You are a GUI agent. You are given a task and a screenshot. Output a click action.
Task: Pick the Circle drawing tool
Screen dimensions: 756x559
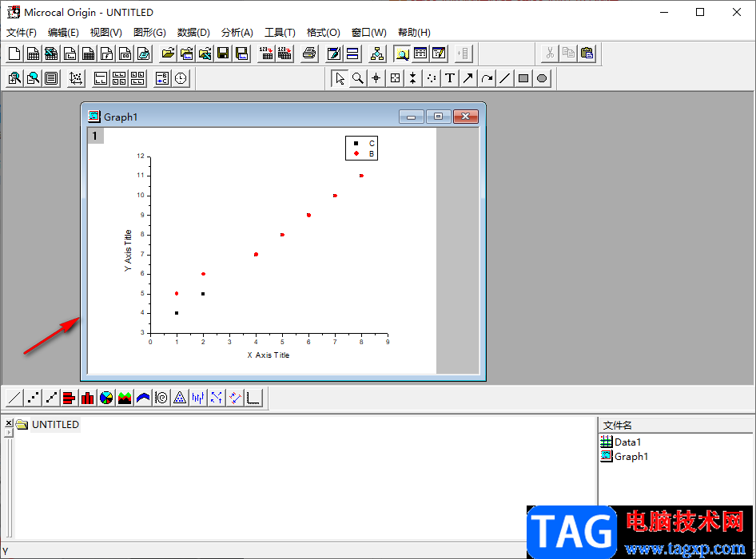tap(542, 78)
